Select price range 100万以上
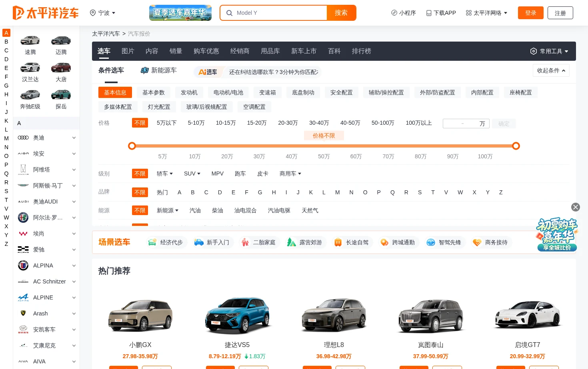The width and height of the screenshot is (588, 369). pyautogui.click(x=419, y=123)
